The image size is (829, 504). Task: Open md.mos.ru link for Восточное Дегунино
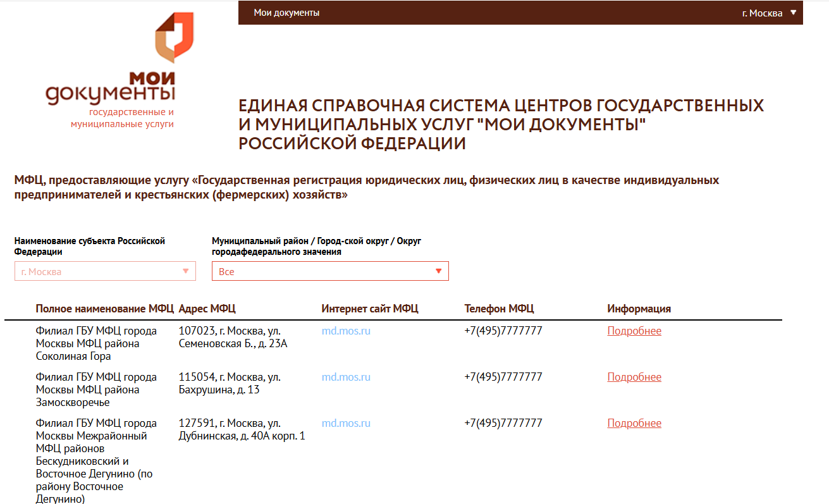[x=346, y=423]
